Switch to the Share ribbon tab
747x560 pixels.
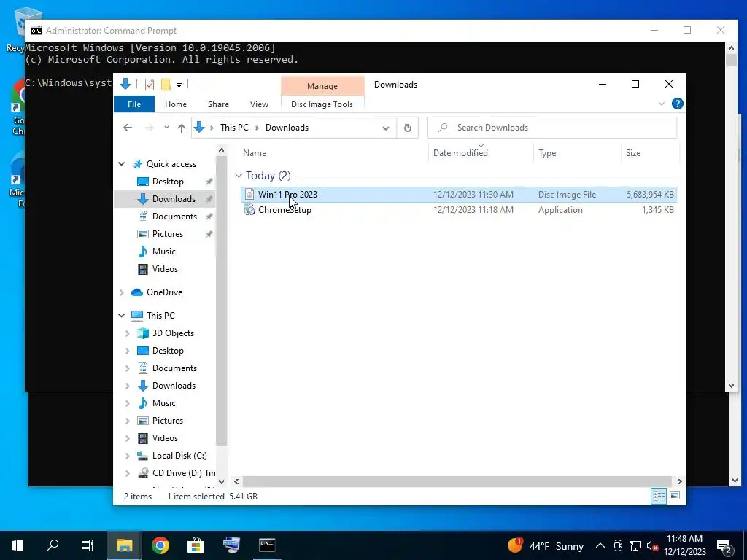pos(218,104)
